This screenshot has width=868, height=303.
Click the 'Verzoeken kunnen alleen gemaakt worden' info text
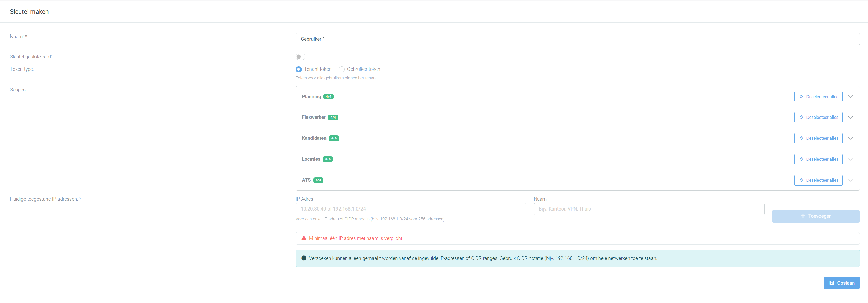pyautogui.click(x=483, y=258)
